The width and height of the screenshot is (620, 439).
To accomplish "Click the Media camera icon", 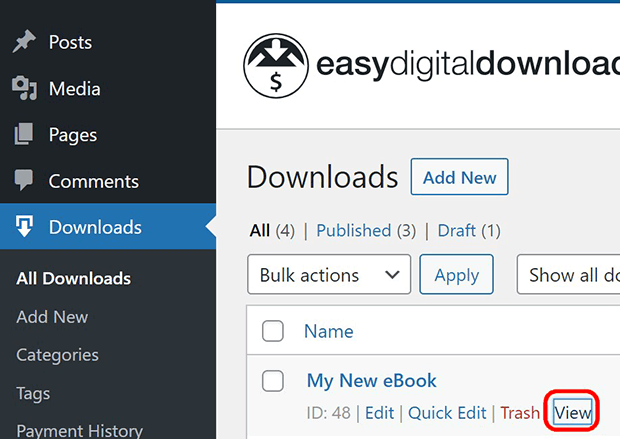I will pyautogui.click(x=24, y=88).
